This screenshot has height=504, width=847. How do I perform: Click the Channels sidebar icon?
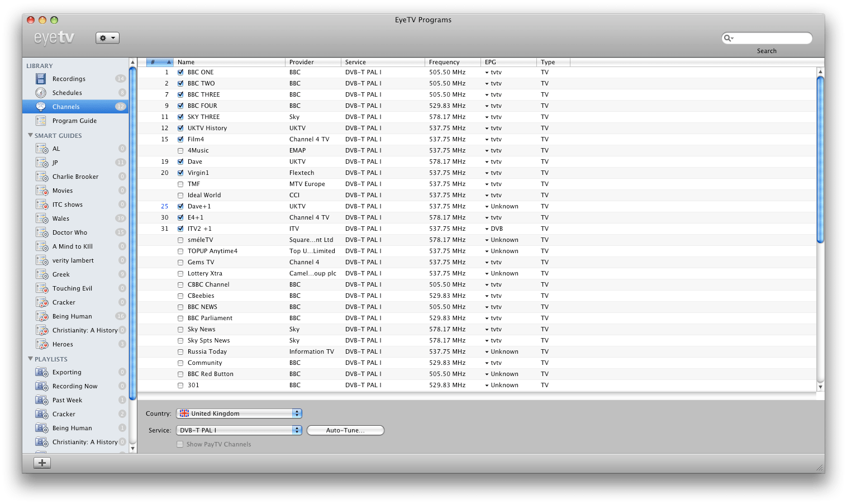click(x=41, y=107)
